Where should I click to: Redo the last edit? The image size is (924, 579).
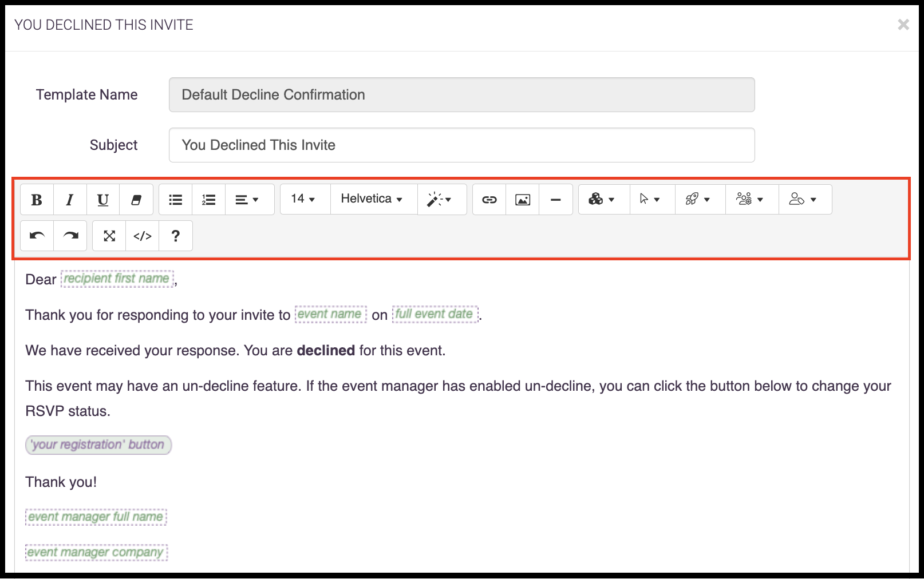pos(70,236)
